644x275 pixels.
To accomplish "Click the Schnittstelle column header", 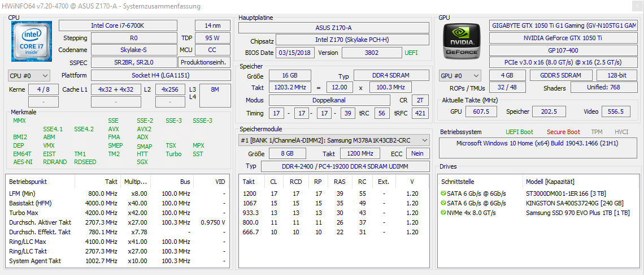I will pyautogui.click(x=481, y=182).
